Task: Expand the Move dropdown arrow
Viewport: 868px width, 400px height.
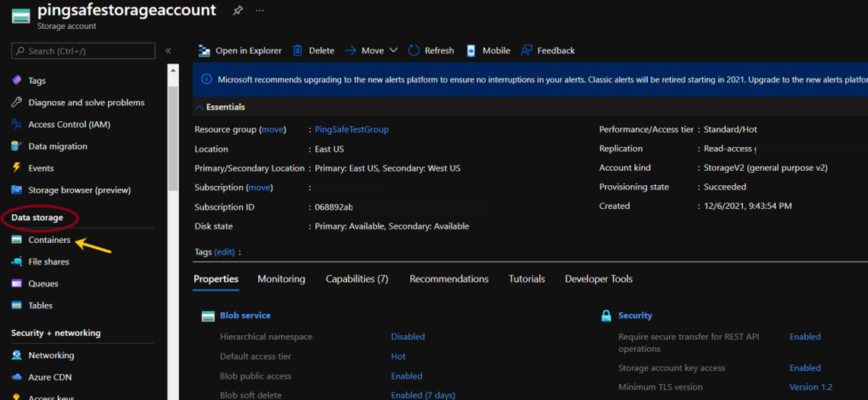Action: (x=394, y=50)
